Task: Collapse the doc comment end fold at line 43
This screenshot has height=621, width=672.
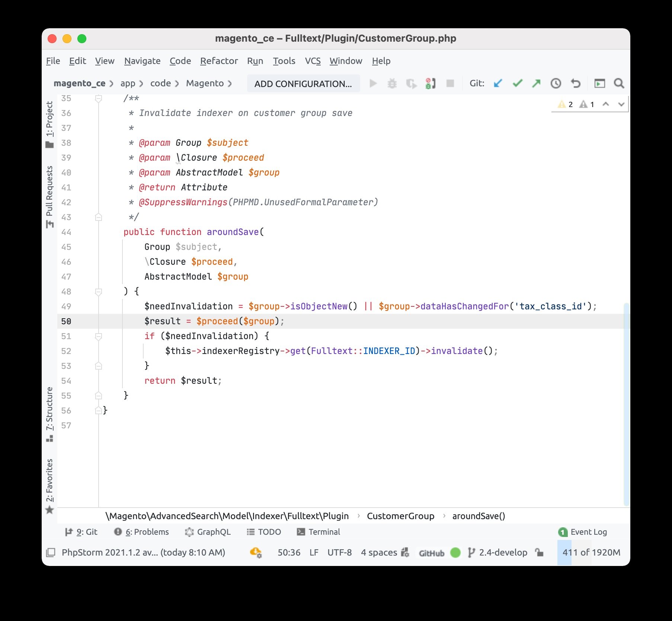Action: click(x=99, y=217)
